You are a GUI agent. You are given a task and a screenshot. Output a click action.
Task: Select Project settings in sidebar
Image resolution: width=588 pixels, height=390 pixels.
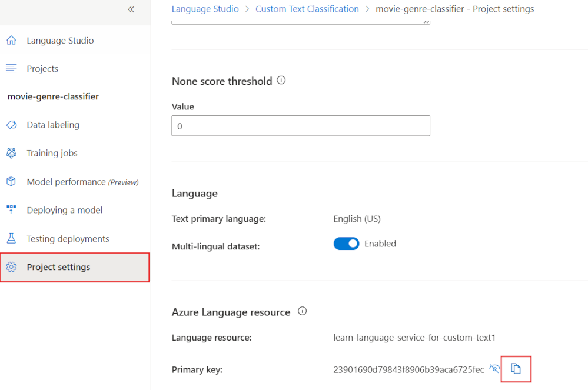pos(75,267)
